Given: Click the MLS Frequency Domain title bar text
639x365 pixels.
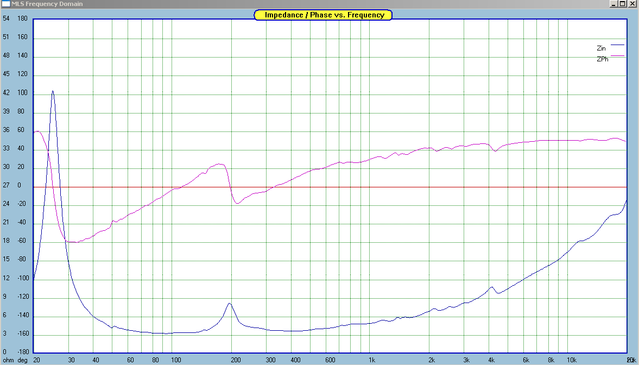Looking at the screenshot, I should tap(47, 4).
